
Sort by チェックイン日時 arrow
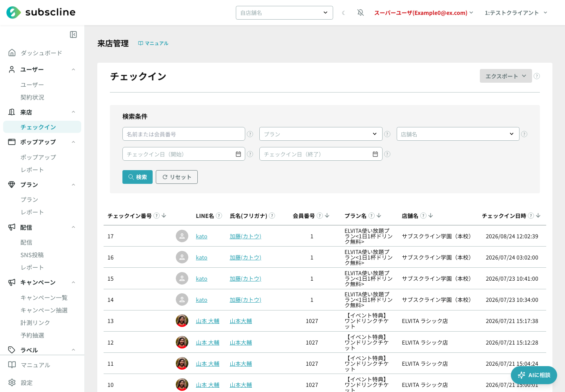pyautogui.click(x=538, y=216)
